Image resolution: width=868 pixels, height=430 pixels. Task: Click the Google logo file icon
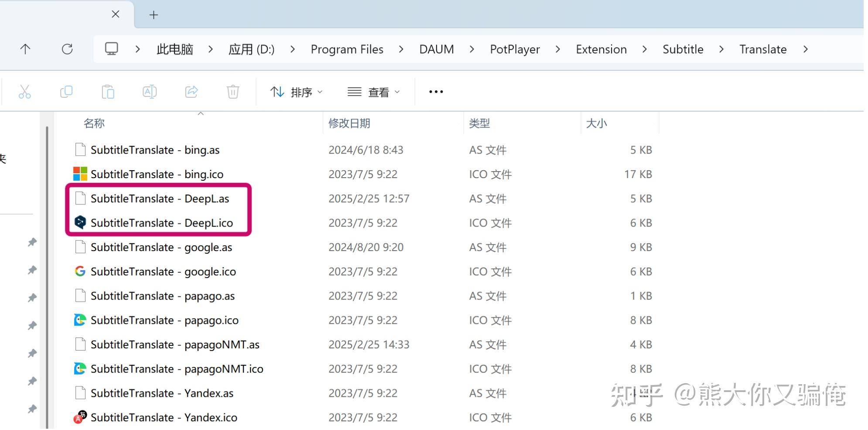pyautogui.click(x=80, y=272)
